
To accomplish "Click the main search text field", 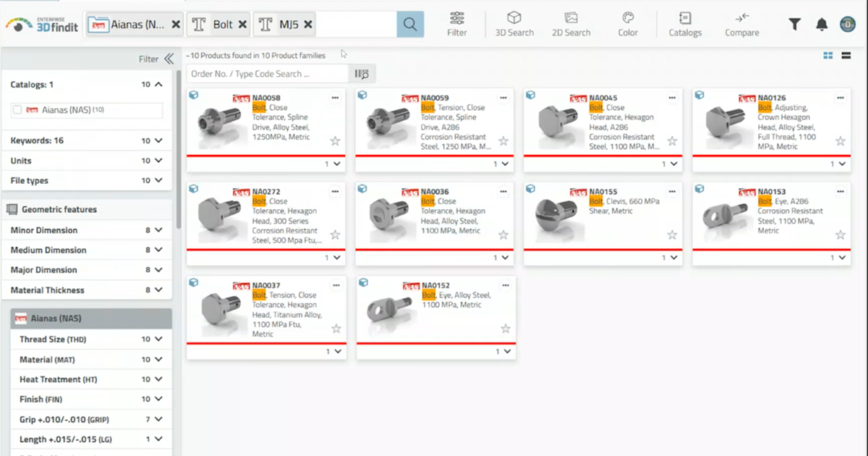I will pyautogui.click(x=356, y=25).
